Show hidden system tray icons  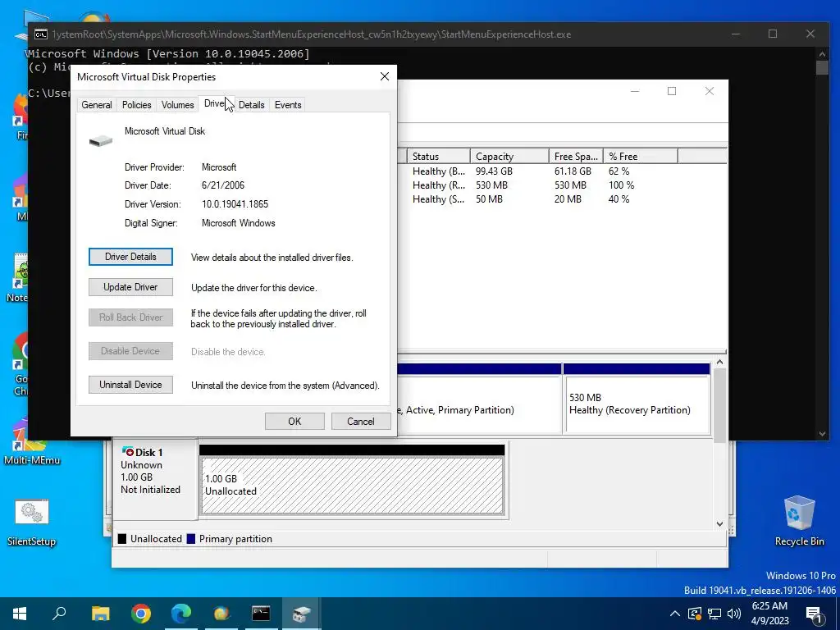(x=675, y=614)
